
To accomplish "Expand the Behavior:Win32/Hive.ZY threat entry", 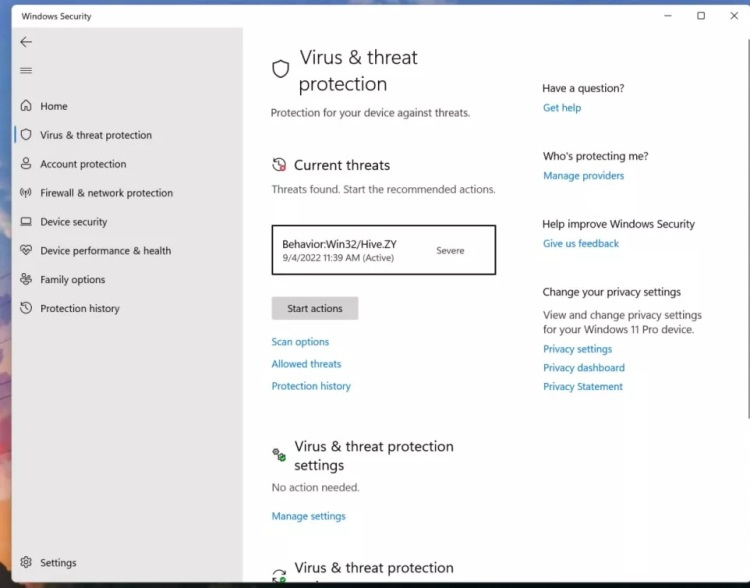I will pos(383,250).
